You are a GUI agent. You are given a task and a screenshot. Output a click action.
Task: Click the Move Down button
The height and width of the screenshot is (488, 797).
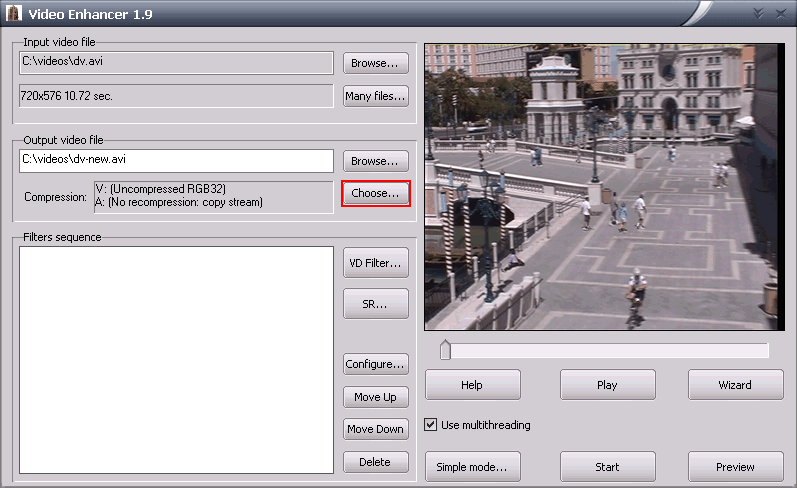(x=376, y=429)
